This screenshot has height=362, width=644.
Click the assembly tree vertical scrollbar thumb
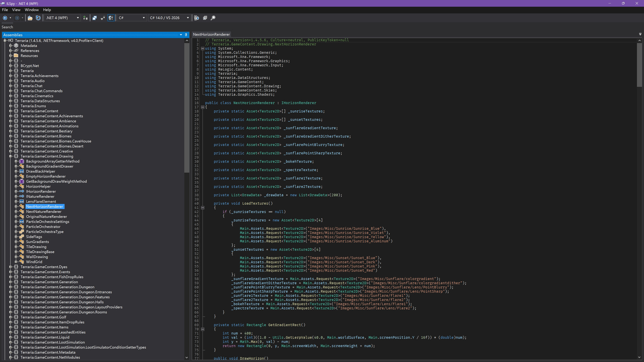pyautogui.click(x=187, y=108)
